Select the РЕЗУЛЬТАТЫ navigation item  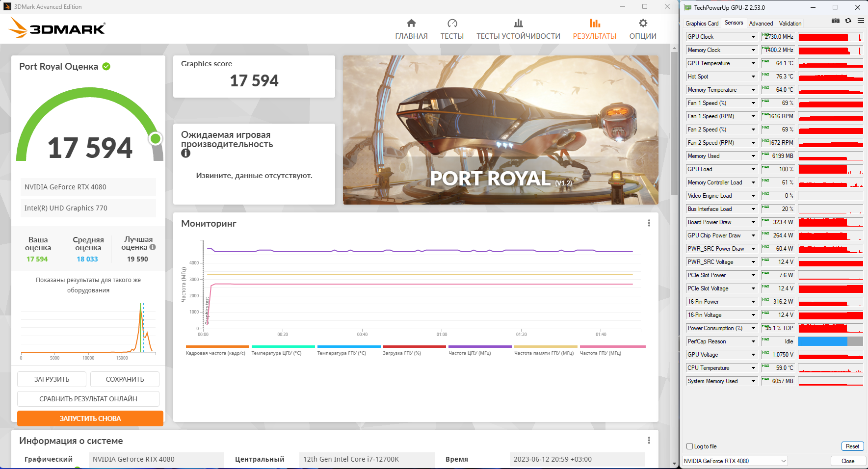(x=595, y=29)
